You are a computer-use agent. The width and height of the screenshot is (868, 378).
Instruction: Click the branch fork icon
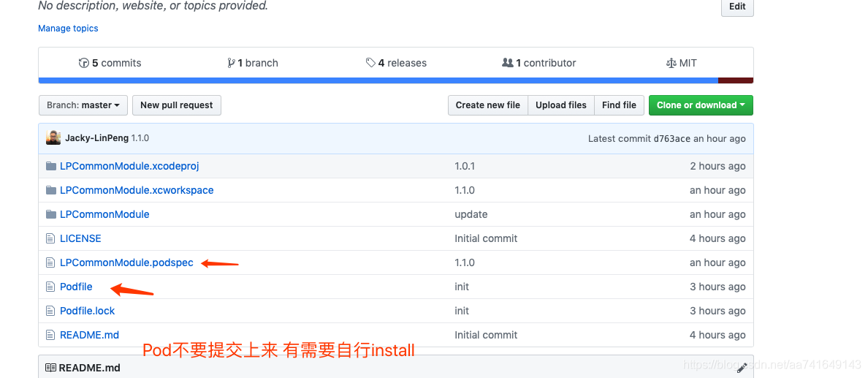tap(231, 63)
